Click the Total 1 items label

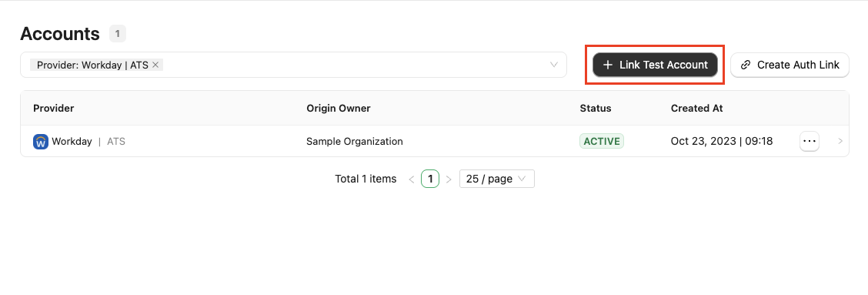pyautogui.click(x=366, y=179)
